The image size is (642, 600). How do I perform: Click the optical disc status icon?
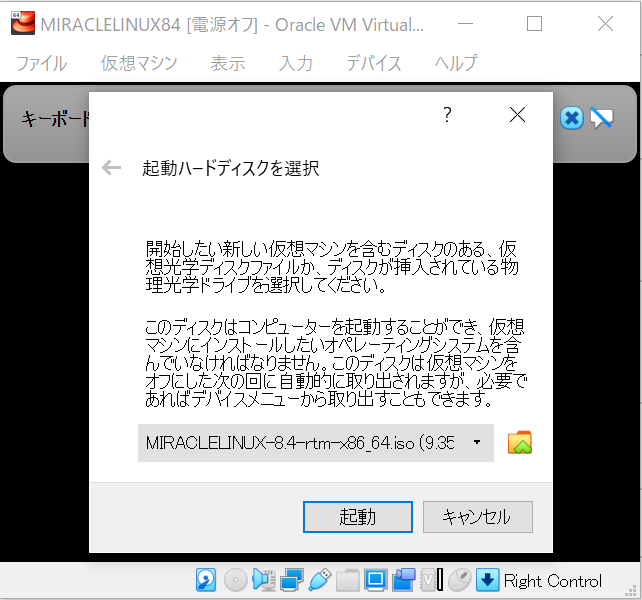tap(235, 580)
